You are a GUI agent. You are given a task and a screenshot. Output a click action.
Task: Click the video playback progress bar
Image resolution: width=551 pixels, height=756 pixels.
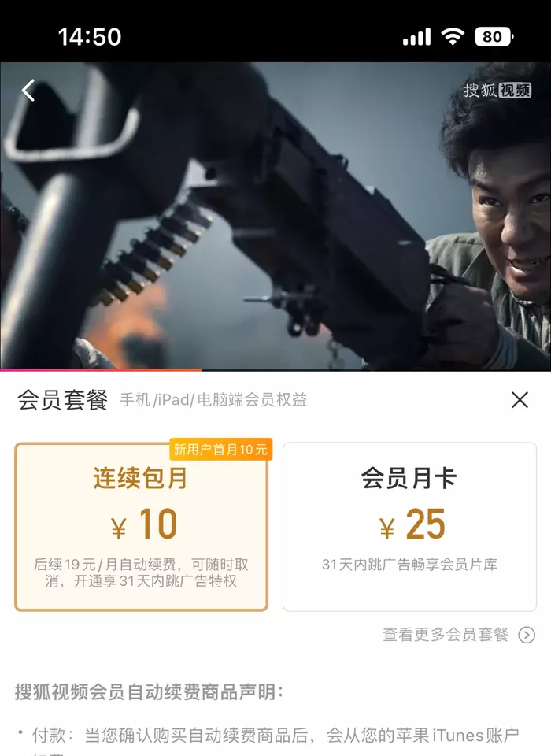point(275,370)
